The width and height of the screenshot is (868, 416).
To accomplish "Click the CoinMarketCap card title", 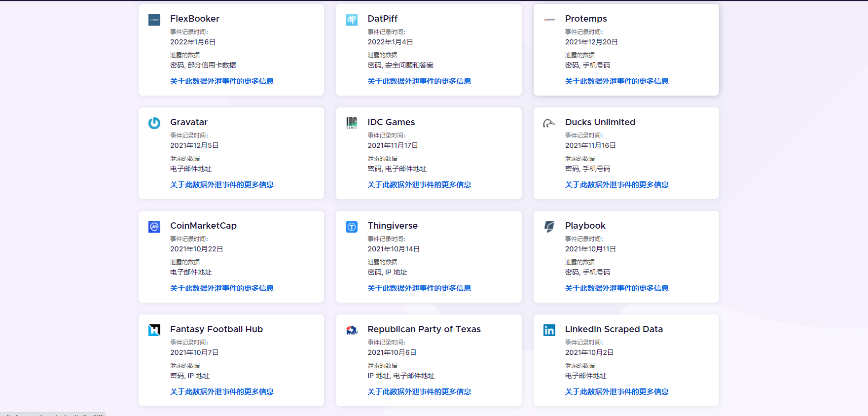I will click(x=203, y=226).
